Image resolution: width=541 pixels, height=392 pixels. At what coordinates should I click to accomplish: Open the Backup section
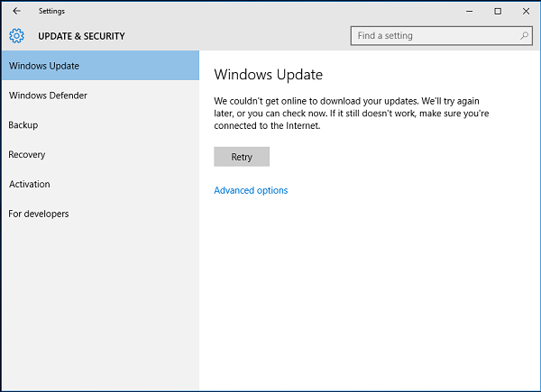tap(100, 124)
